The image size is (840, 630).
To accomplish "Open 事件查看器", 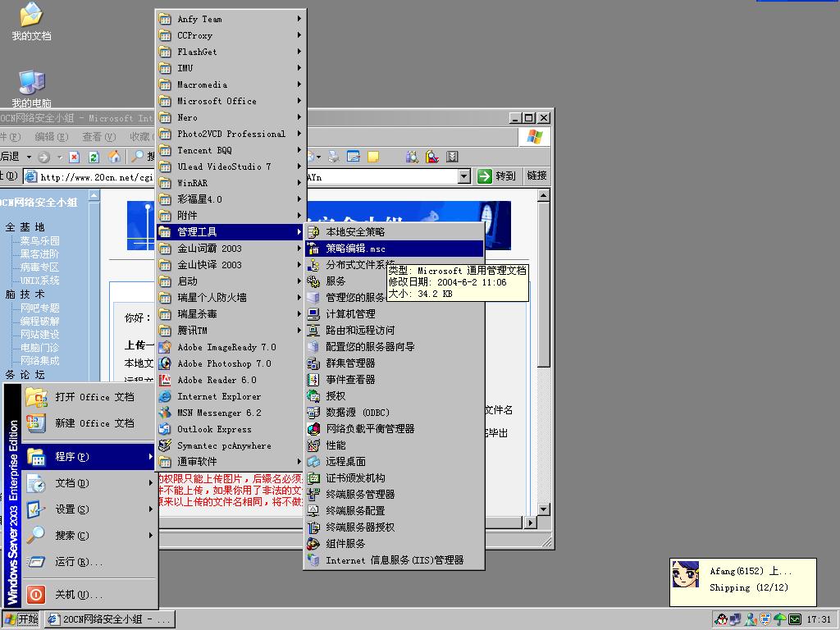I will [x=395, y=380].
